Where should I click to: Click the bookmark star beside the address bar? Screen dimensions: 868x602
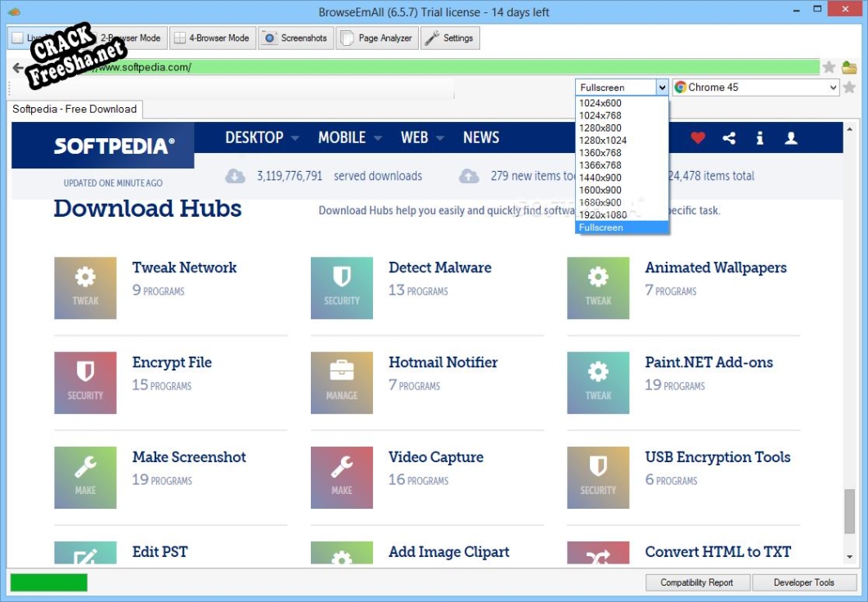(829, 67)
